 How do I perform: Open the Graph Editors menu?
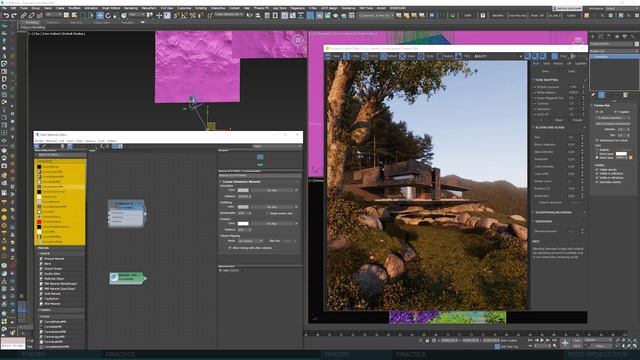coord(111,8)
